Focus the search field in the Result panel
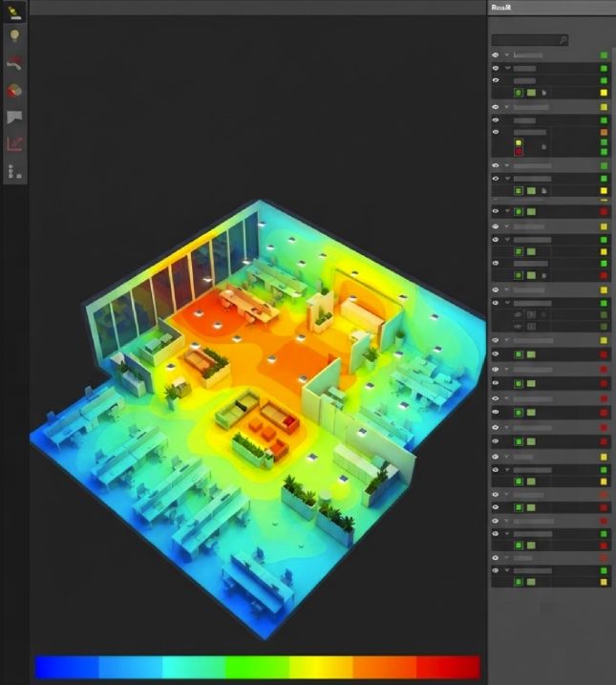This screenshot has height=685, width=616. pos(529,40)
